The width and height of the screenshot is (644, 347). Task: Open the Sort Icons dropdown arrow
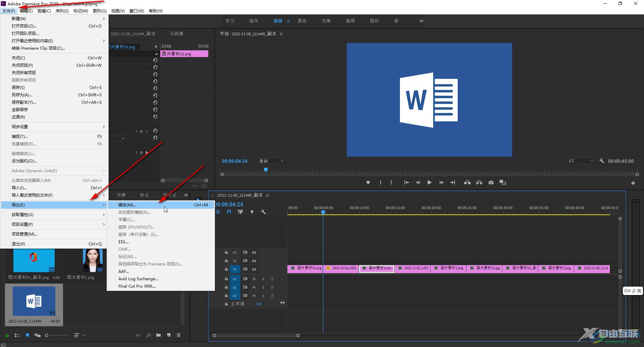(x=84, y=335)
